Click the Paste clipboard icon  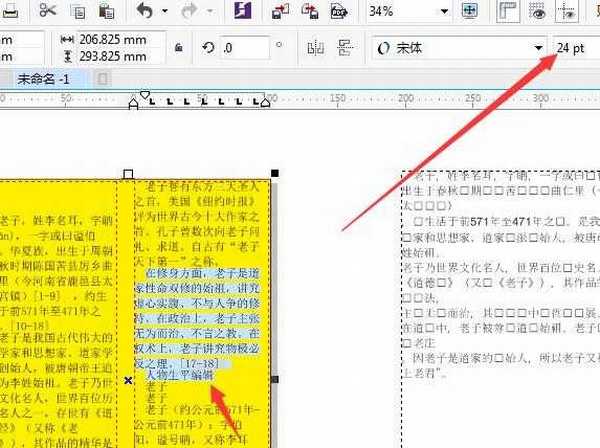click(x=106, y=11)
